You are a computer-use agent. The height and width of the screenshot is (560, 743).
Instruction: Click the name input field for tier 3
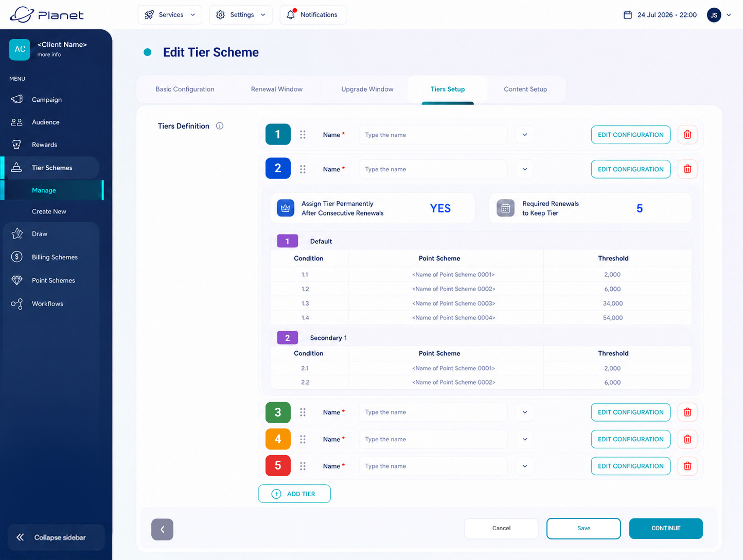click(x=433, y=412)
